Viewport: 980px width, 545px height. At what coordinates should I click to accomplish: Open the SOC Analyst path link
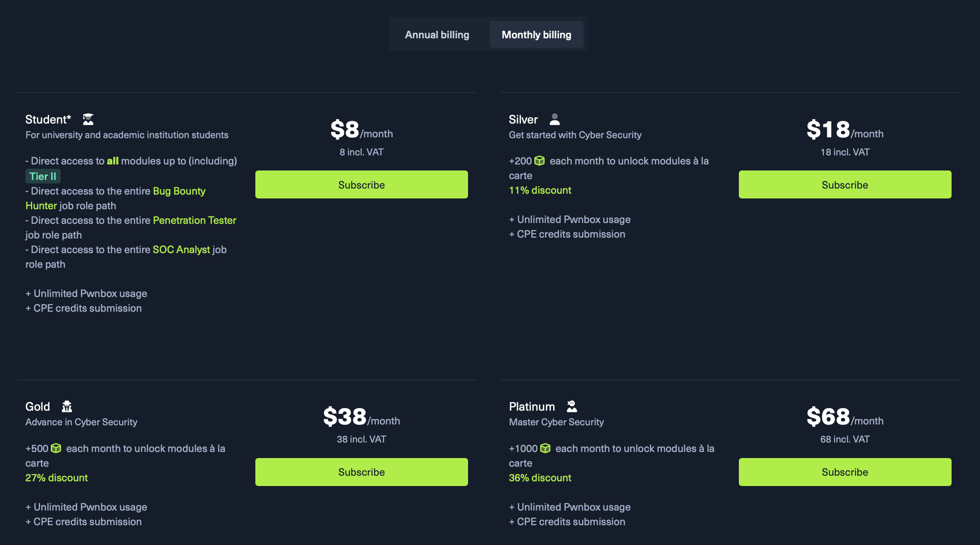(x=181, y=250)
